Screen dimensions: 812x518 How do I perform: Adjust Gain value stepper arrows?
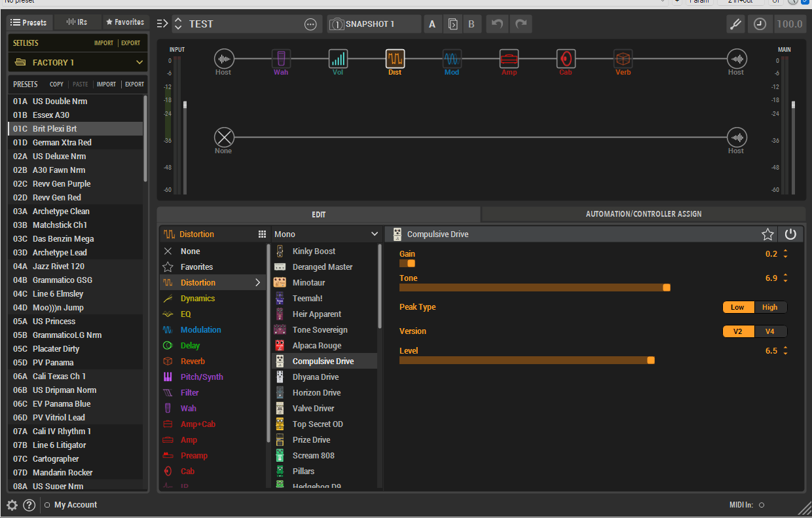coord(785,254)
